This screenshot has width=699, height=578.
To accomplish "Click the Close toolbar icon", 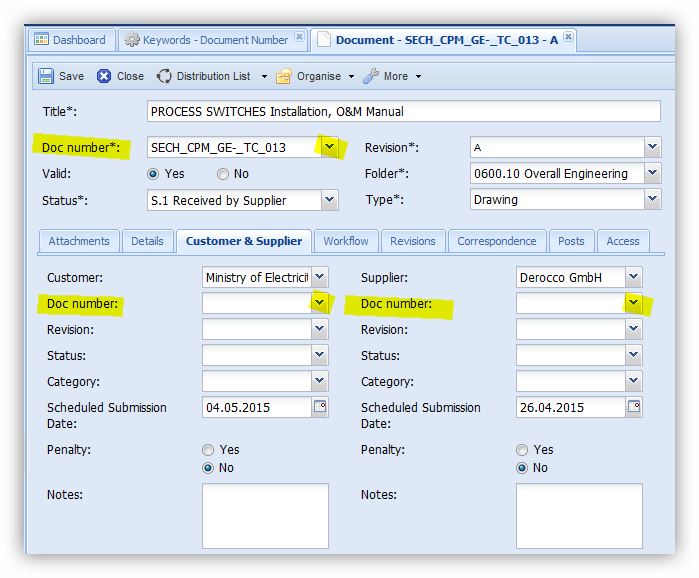I will coord(104,76).
